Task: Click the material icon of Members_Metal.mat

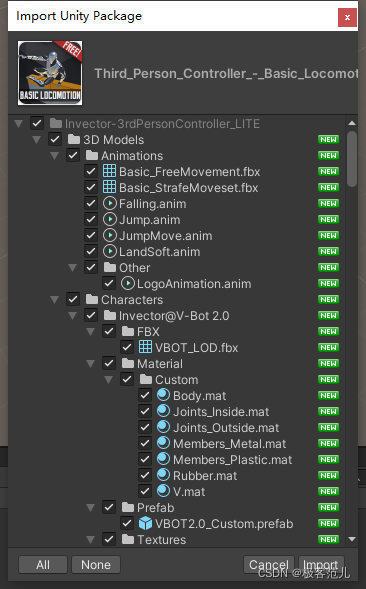Action: coord(163,443)
